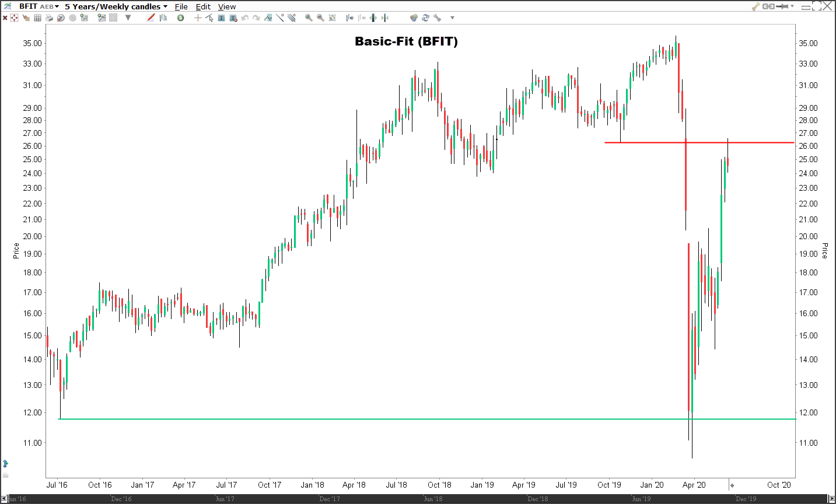This screenshot has height=504, width=836.
Task: Select the text-with-marker T tool
Action: tap(233, 18)
